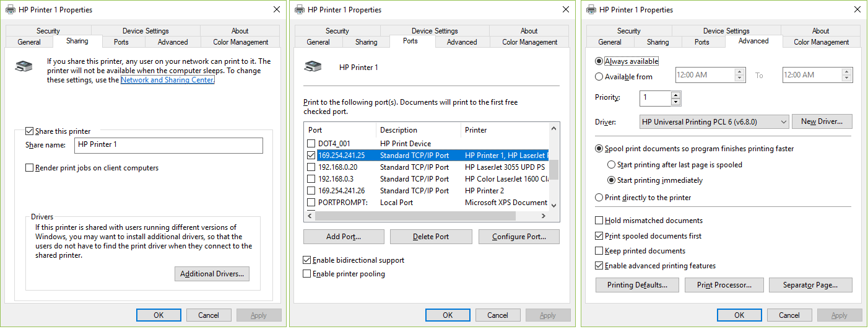Image resolution: width=868 pixels, height=329 pixels.
Task: Click Cancel in the Ports window
Action: 498,315
